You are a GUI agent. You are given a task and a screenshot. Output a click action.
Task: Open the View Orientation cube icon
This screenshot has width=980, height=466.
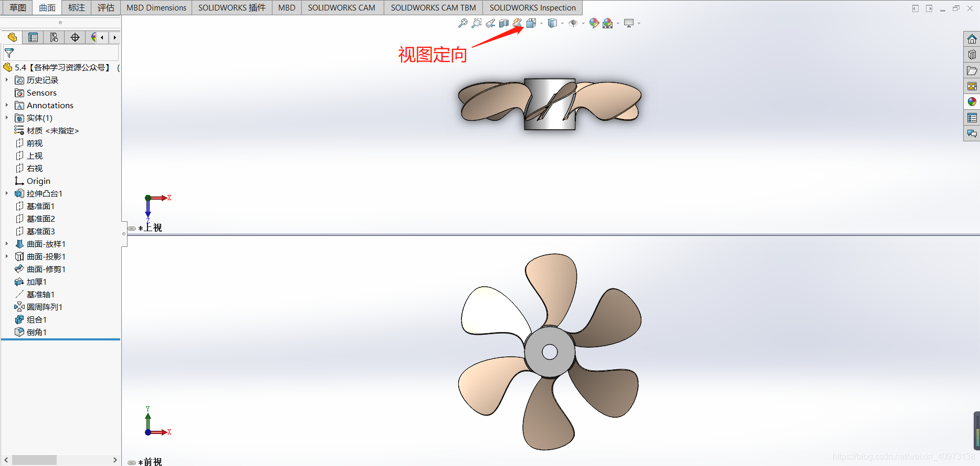point(531,23)
